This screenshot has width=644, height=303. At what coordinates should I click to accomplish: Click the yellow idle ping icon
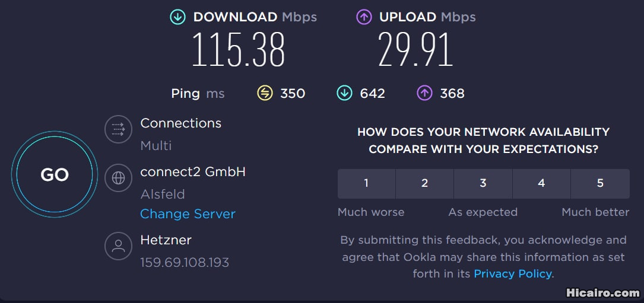(x=265, y=93)
